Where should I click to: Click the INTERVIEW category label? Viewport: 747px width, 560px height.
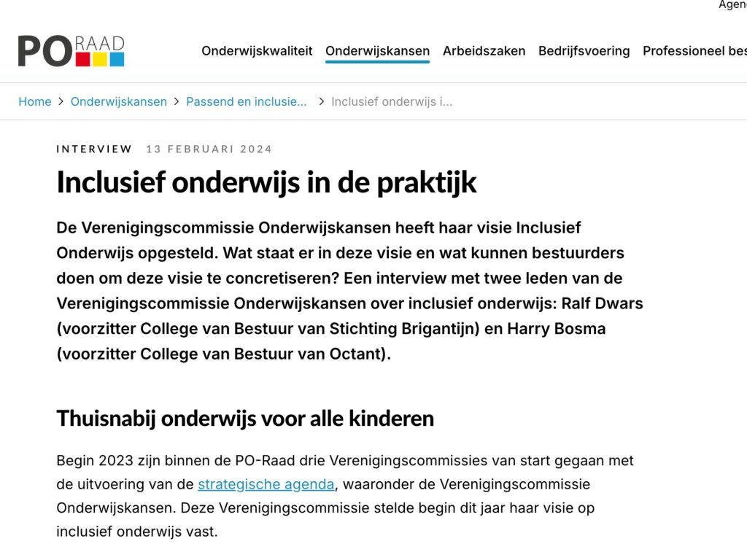point(94,149)
